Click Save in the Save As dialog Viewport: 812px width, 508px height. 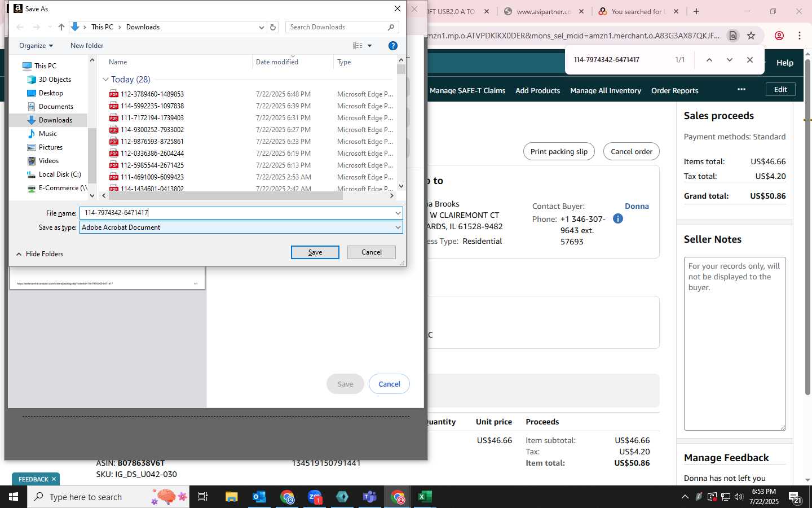tap(315, 252)
